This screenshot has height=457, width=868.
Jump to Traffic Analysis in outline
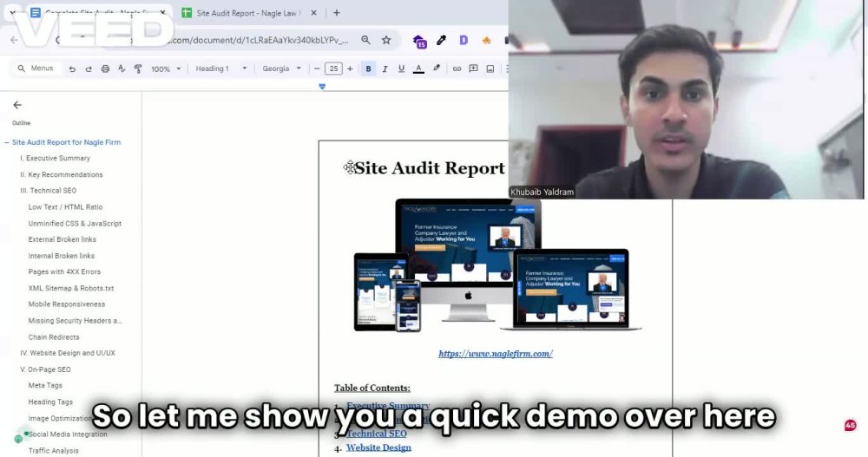(x=53, y=451)
